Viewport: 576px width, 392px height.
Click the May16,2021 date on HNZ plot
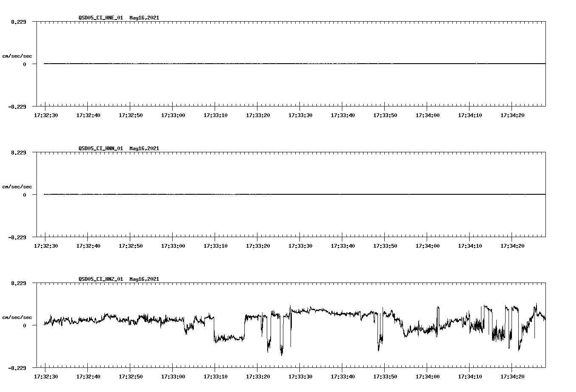tap(144, 279)
